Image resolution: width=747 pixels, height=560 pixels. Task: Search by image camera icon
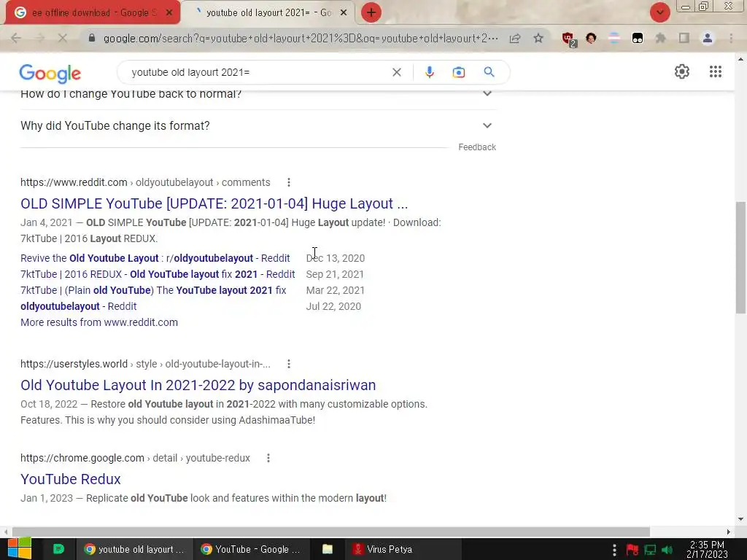(459, 72)
